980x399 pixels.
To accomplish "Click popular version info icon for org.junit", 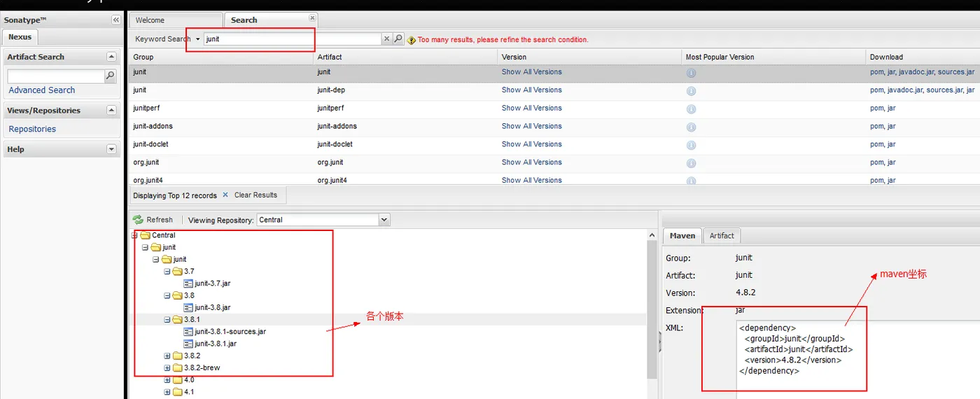I will tap(691, 164).
